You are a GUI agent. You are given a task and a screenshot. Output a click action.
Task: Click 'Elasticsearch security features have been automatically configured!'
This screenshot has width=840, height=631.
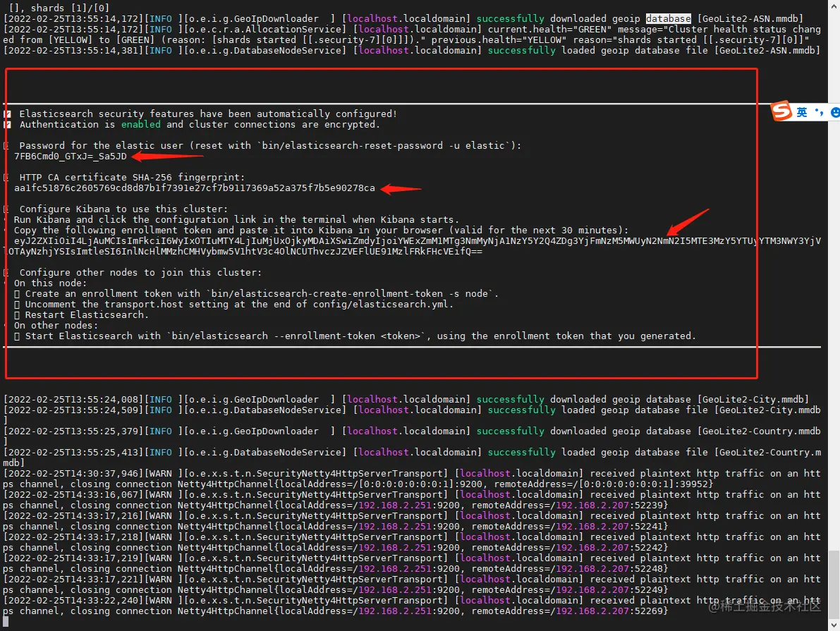(x=208, y=114)
